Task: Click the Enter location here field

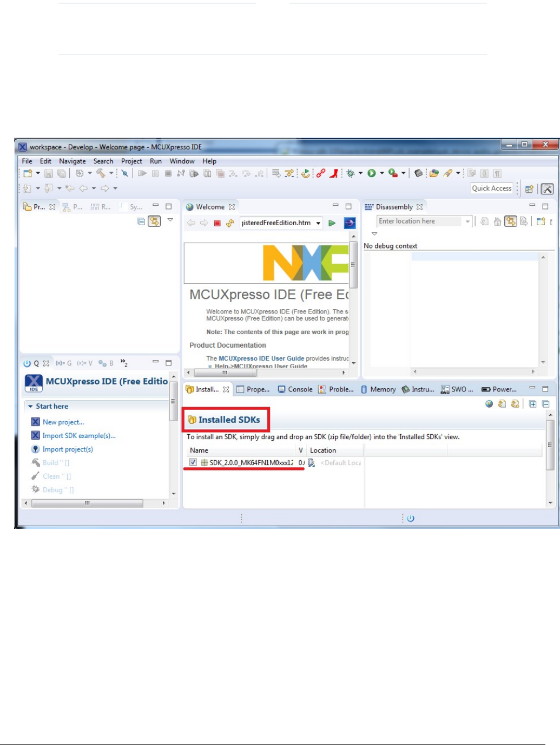Action: [x=420, y=221]
